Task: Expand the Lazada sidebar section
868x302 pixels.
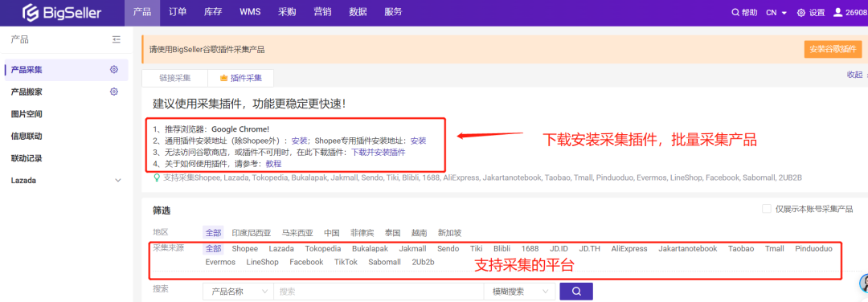Action: pyautogui.click(x=117, y=180)
